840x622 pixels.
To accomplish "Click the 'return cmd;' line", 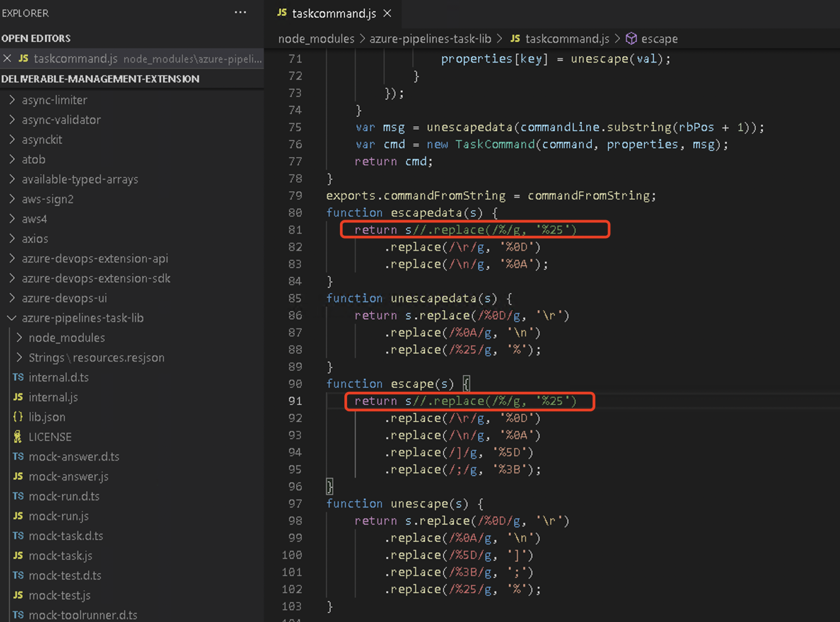I will click(393, 161).
